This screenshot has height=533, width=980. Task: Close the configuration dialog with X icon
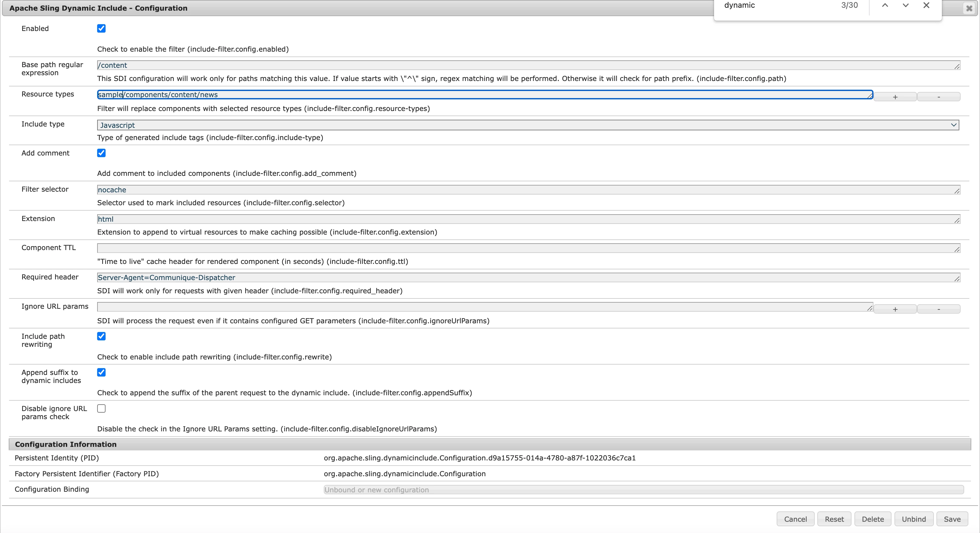click(969, 8)
